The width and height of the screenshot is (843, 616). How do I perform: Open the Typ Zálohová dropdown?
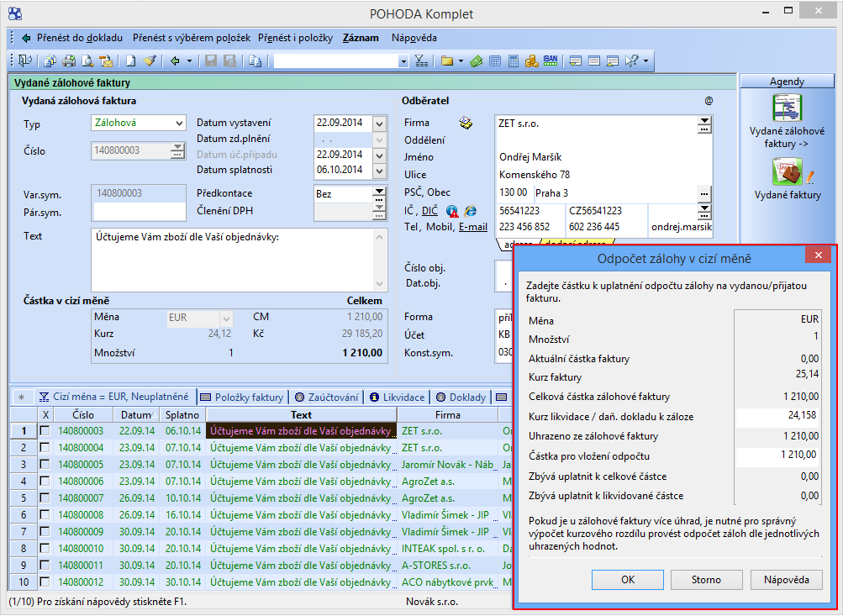click(x=179, y=123)
